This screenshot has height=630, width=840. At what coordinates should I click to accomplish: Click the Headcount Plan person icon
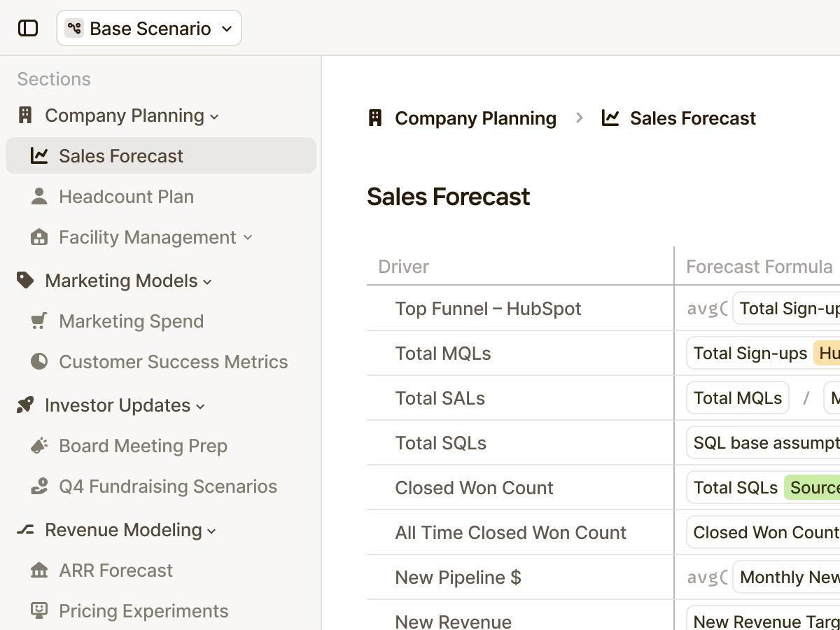[39, 197]
